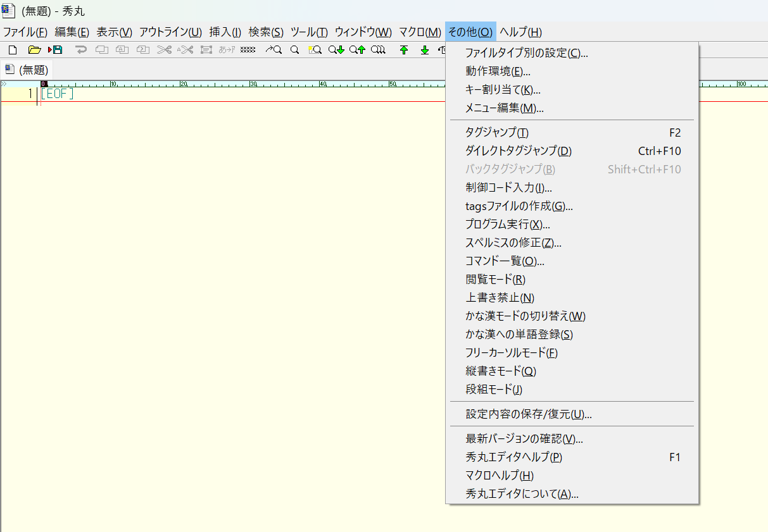Screen dimensions: 768x532
Task: Toggle 閲覧モード(R) in the menu
Action: click(x=495, y=279)
